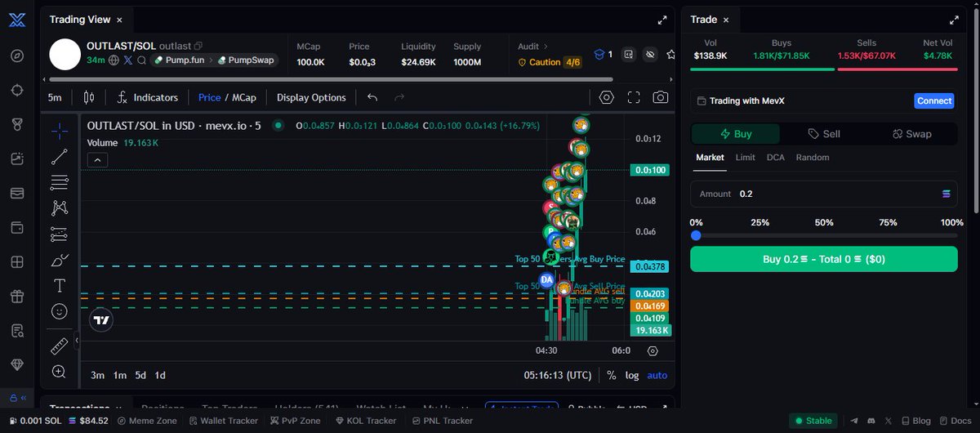980x433 pixels.
Task: Open the candlestick chart style dropdown
Action: (x=89, y=97)
